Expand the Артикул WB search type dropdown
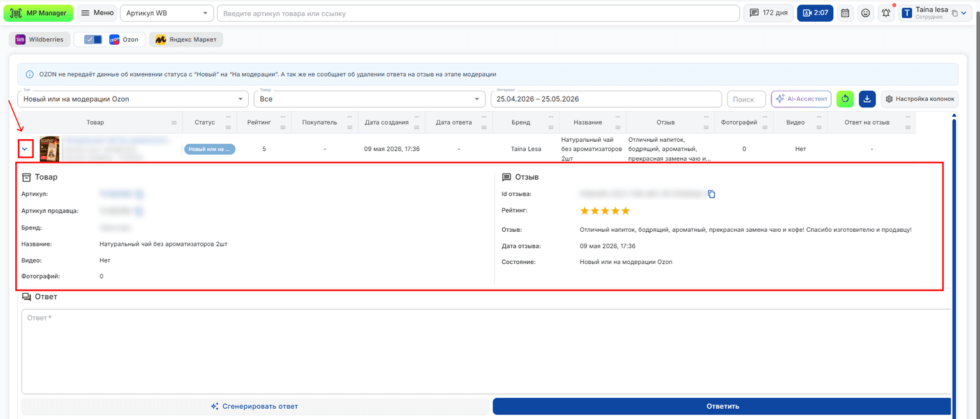The height and width of the screenshot is (419, 980). click(167, 13)
